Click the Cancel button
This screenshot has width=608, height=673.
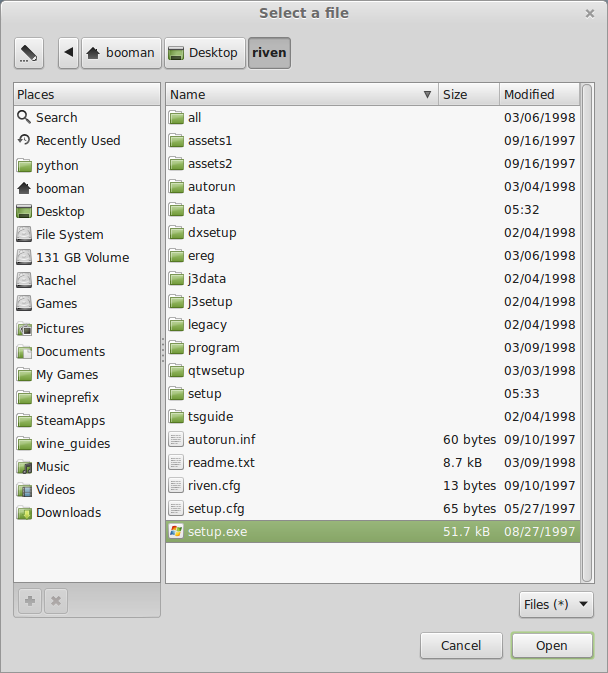(461, 646)
